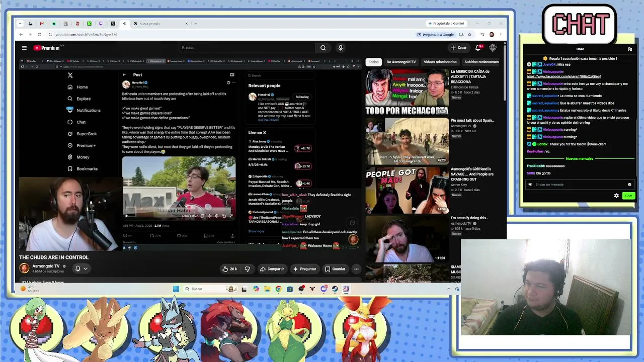Viewport: 644px width, 362px height.
Task: Click the video title 'THE CHUDS ARE IN CONTROL'
Action: click(54, 257)
